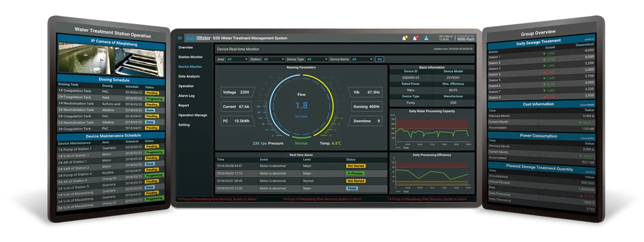Open the Device Type filter dropdown
644x242 pixels.
317,59
